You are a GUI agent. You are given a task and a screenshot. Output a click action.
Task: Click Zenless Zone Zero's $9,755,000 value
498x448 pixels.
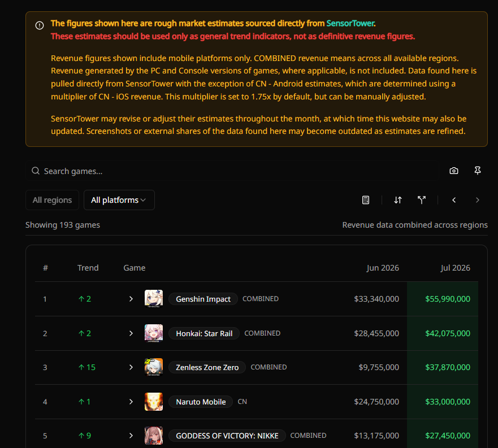click(x=379, y=367)
